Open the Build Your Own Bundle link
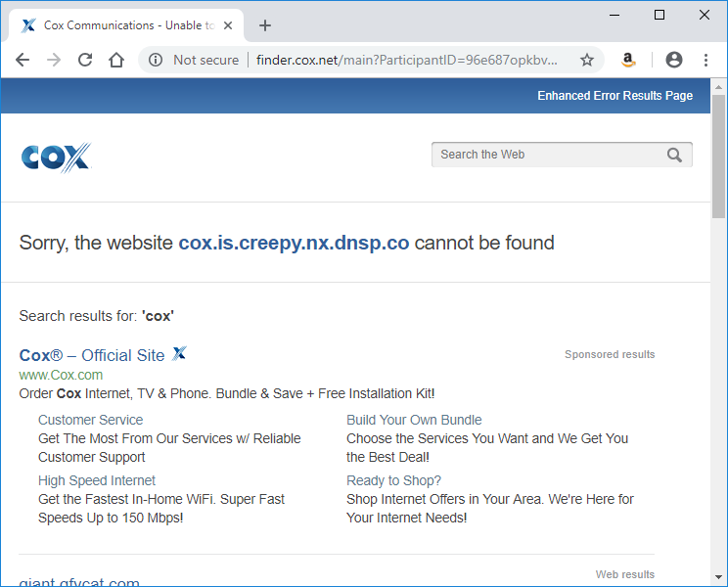The width and height of the screenshot is (728, 587). pos(414,420)
